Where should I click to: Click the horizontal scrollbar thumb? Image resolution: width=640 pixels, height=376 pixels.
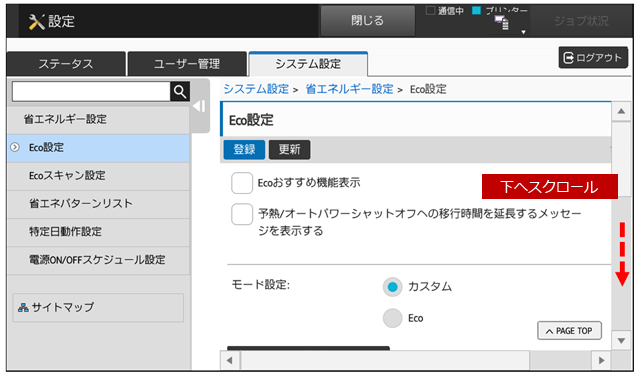coord(385,360)
